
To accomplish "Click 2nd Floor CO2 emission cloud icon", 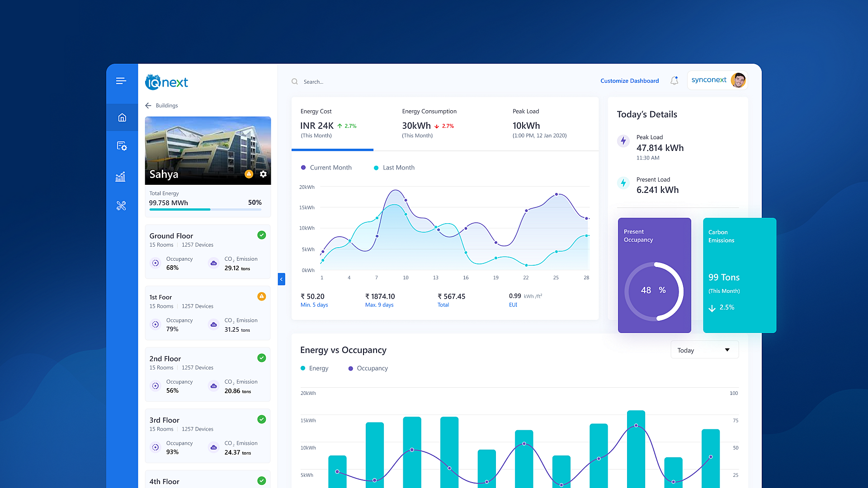I will click(214, 386).
